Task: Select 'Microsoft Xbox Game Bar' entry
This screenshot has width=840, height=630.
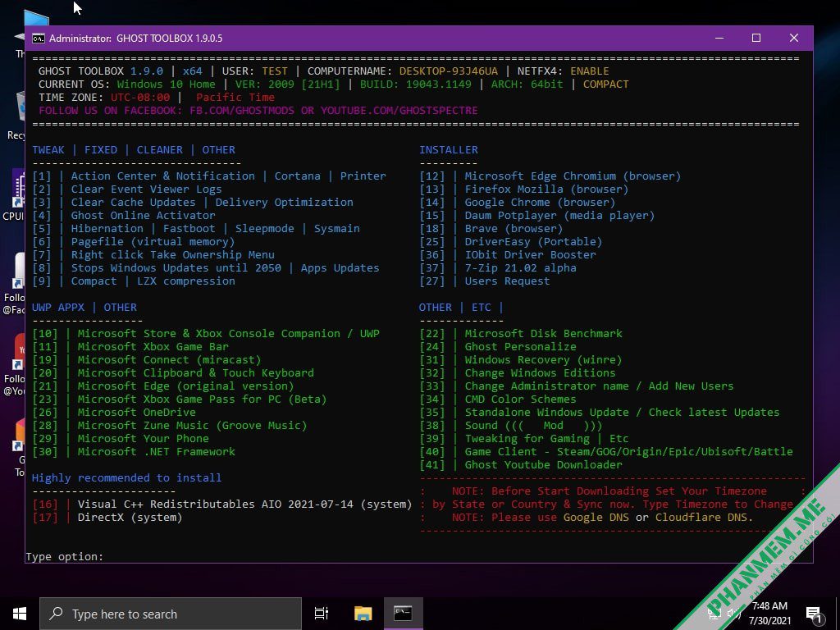Action: coord(130,347)
